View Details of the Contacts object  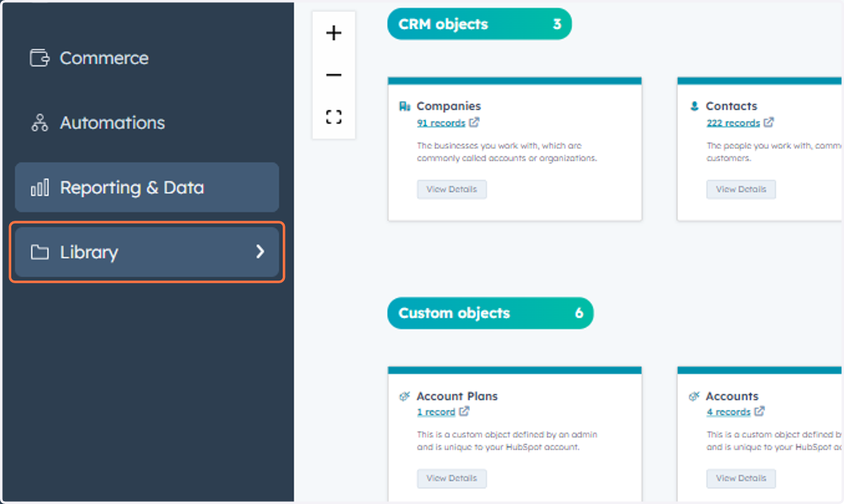741,189
